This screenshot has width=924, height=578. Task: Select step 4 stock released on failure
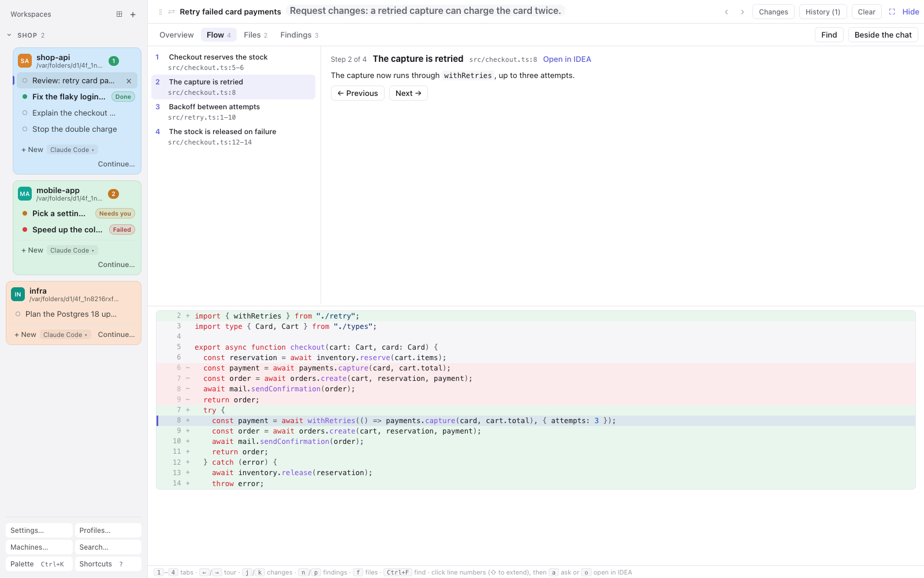[233, 136]
